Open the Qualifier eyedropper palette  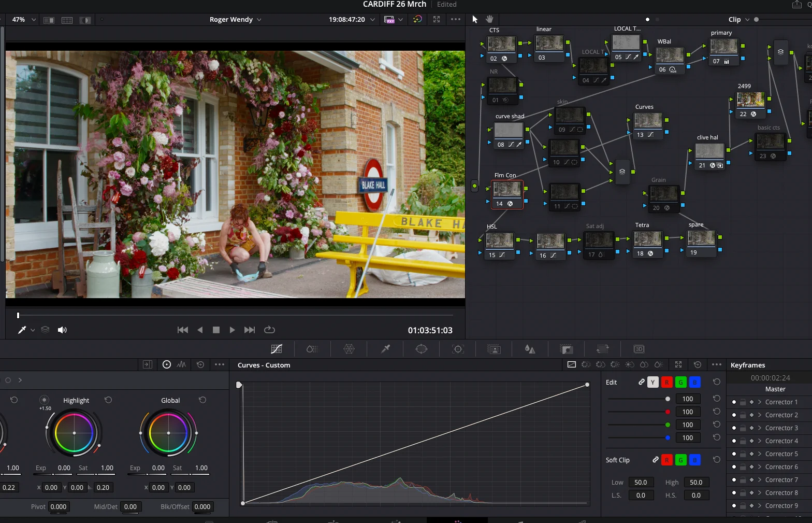coord(385,349)
